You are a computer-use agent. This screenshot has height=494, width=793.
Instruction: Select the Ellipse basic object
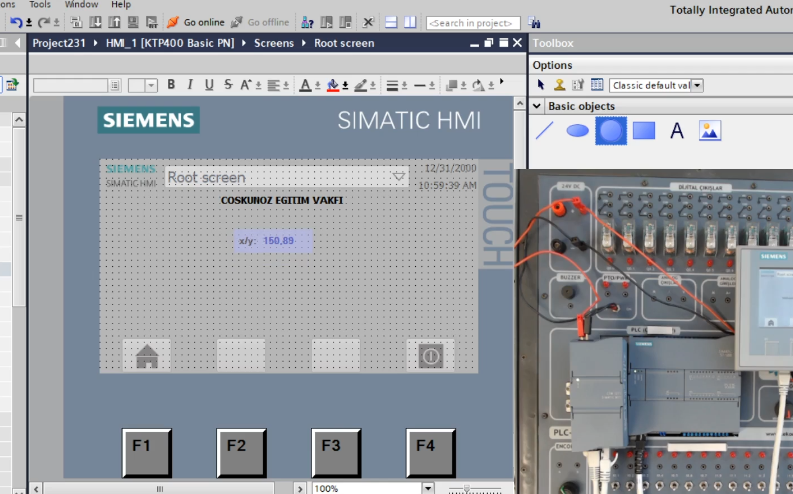(x=577, y=130)
